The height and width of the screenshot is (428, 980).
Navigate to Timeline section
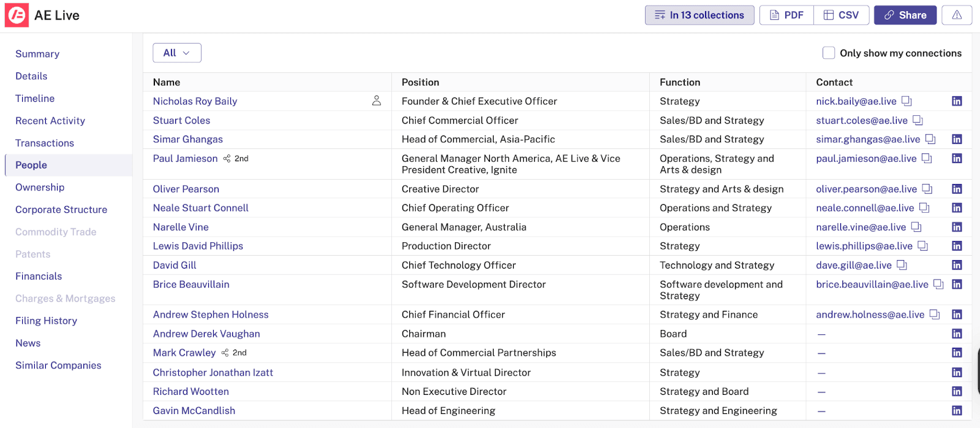[x=35, y=98]
